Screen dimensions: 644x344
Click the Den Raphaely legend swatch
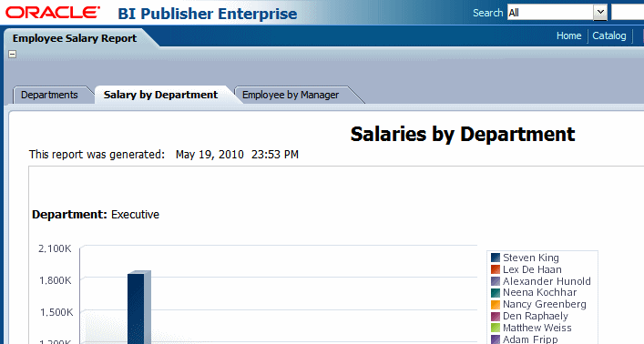coord(496,316)
